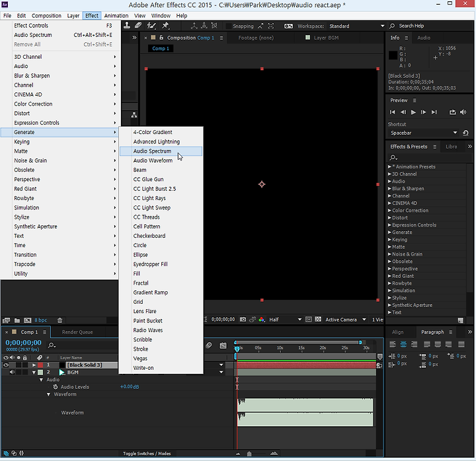Click Toggle Switches / Modes button
The image size is (476, 461).
[147, 454]
